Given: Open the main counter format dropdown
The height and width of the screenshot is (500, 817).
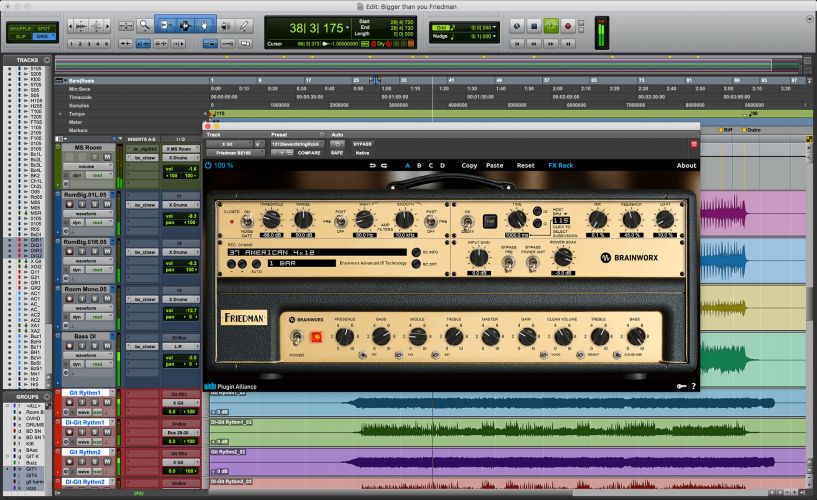Looking at the screenshot, I should point(348,28).
